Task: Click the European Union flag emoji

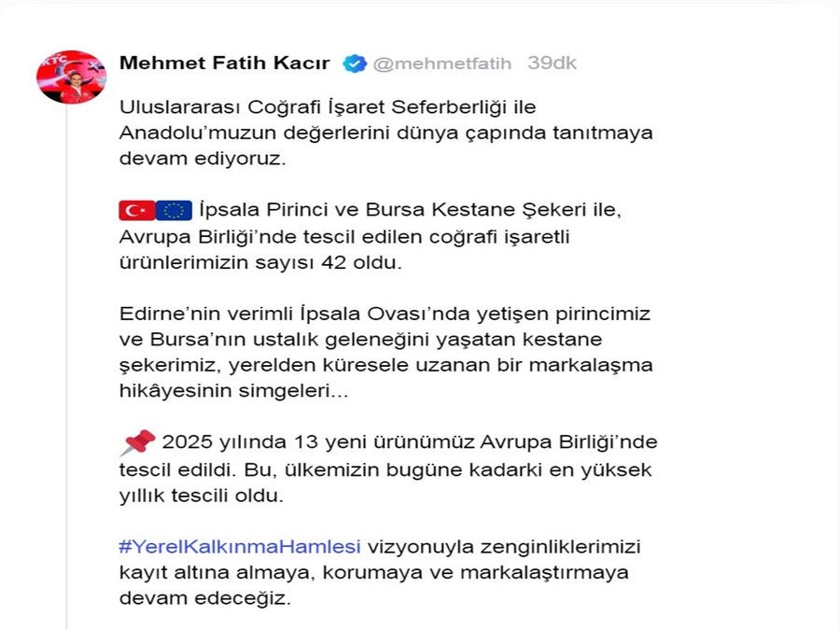Action: (x=174, y=210)
